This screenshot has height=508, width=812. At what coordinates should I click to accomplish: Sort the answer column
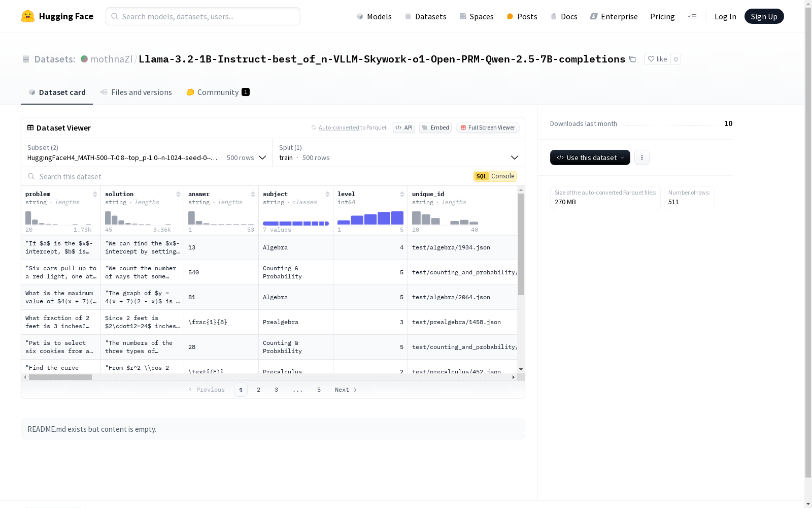pos(253,194)
